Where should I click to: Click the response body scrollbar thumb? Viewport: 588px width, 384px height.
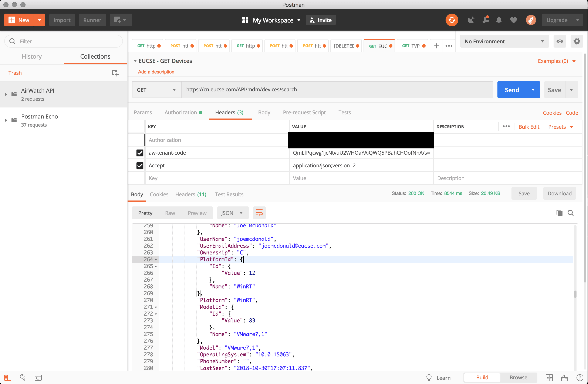click(575, 294)
